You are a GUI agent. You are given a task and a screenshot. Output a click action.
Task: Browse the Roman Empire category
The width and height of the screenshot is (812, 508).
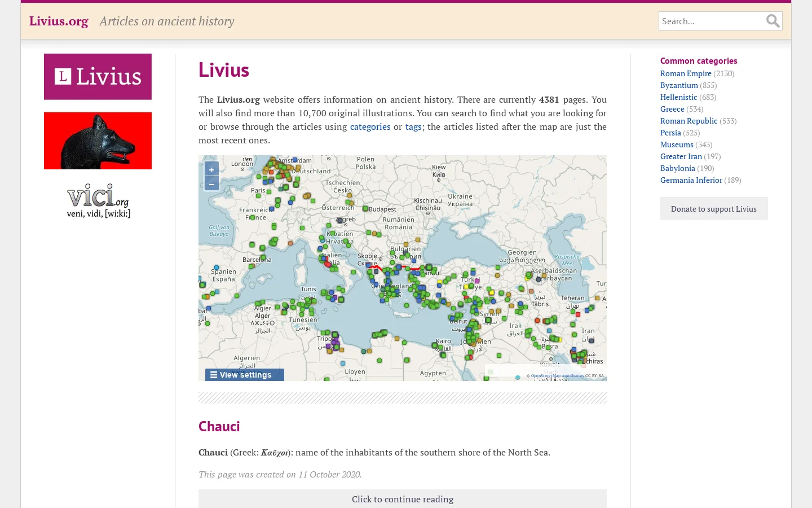click(686, 73)
